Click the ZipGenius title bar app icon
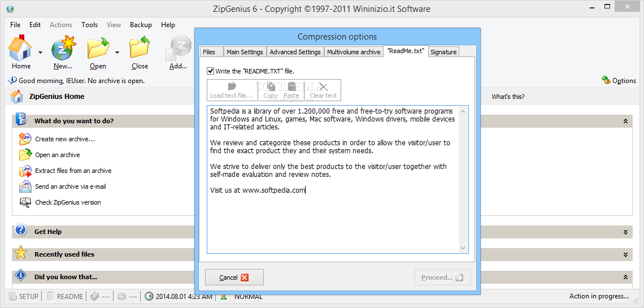644x308 pixels. click(x=10, y=9)
